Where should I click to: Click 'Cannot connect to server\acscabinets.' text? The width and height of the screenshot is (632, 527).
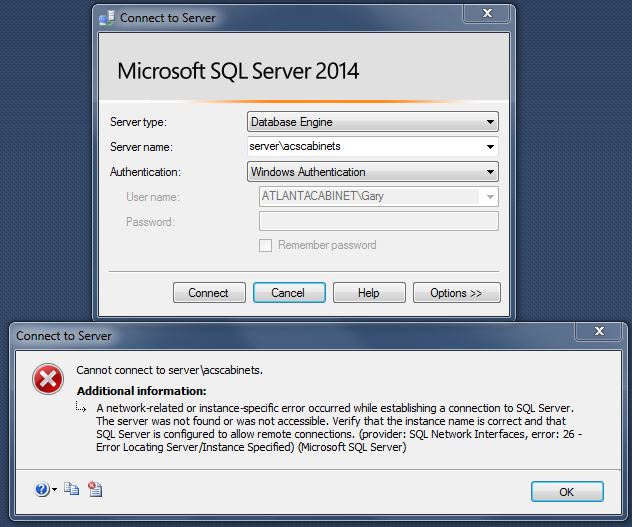[169, 370]
